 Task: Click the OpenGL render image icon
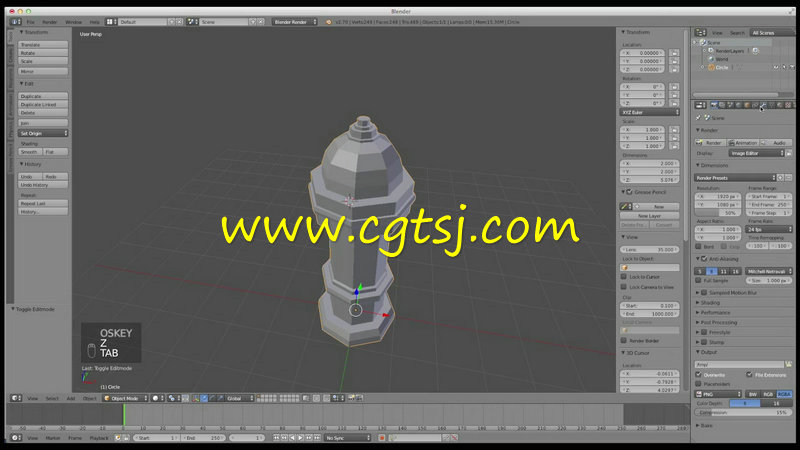tap(351, 398)
